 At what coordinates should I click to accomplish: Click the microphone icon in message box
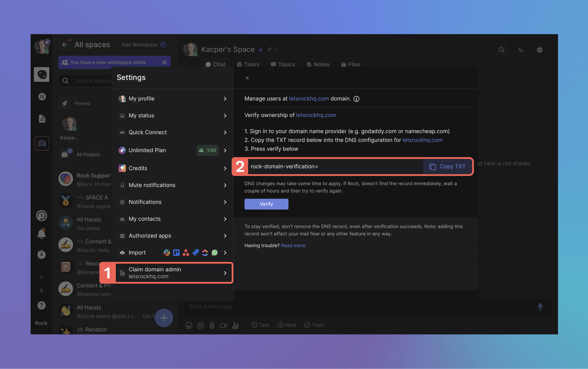(x=540, y=307)
